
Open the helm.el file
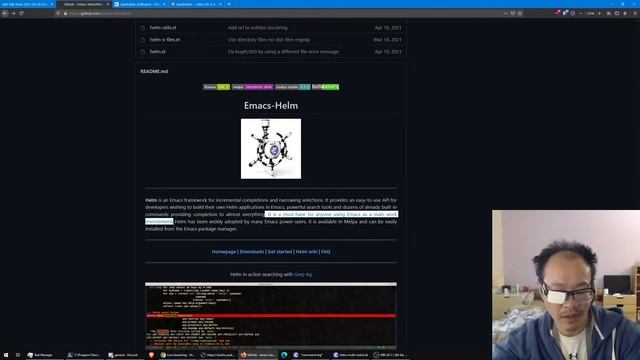point(158,52)
